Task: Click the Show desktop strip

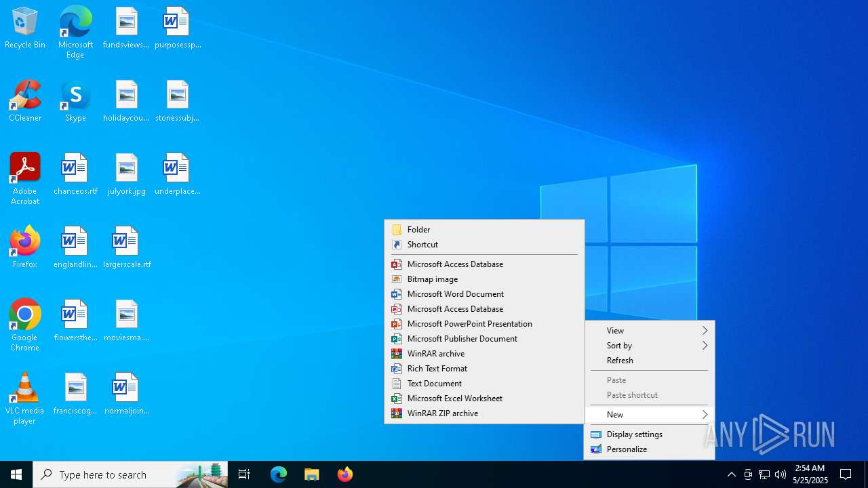Action: (866, 474)
